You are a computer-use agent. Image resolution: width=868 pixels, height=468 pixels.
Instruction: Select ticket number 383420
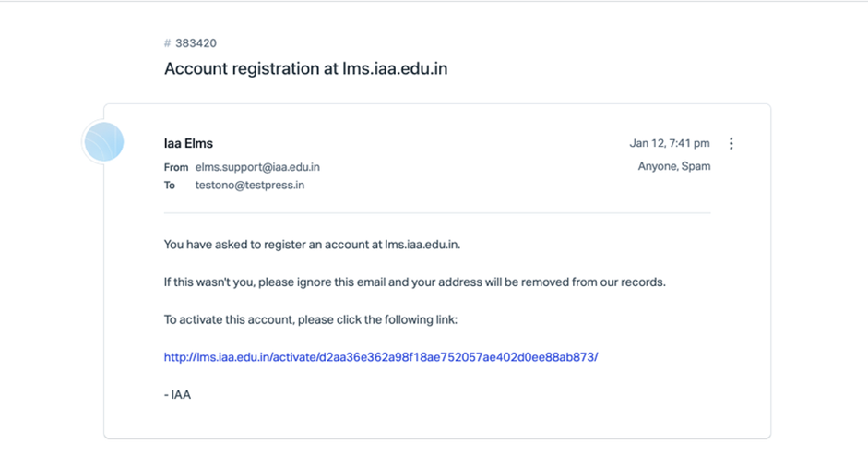click(x=196, y=43)
